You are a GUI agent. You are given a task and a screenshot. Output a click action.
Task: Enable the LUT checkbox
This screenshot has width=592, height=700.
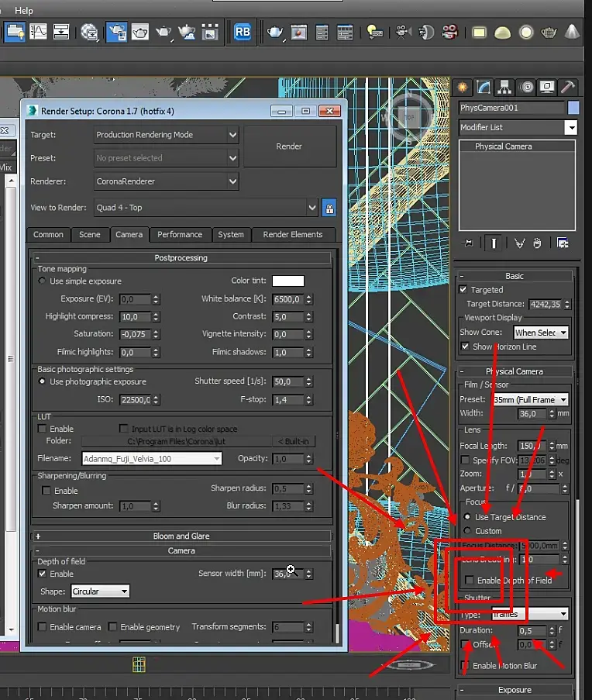[42, 429]
